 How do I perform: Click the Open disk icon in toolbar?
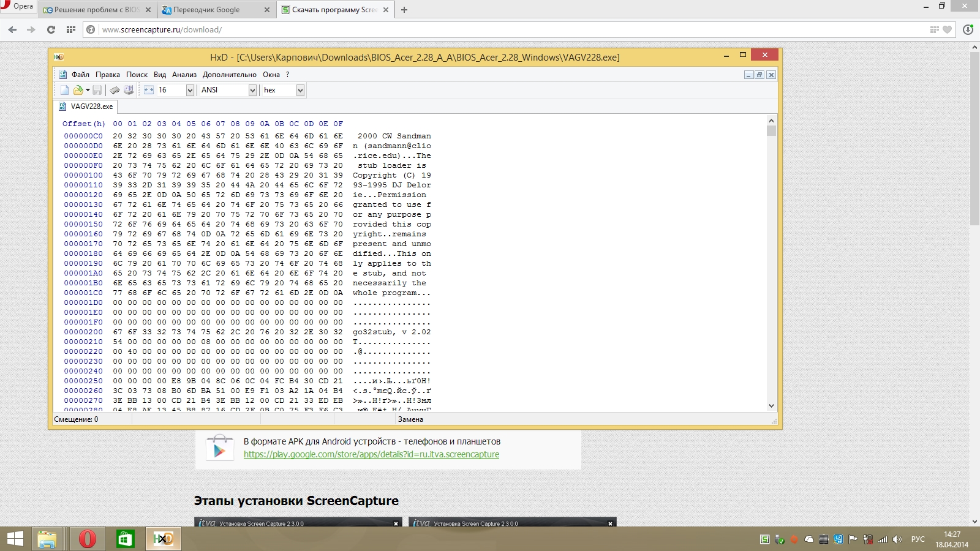(129, 90)
